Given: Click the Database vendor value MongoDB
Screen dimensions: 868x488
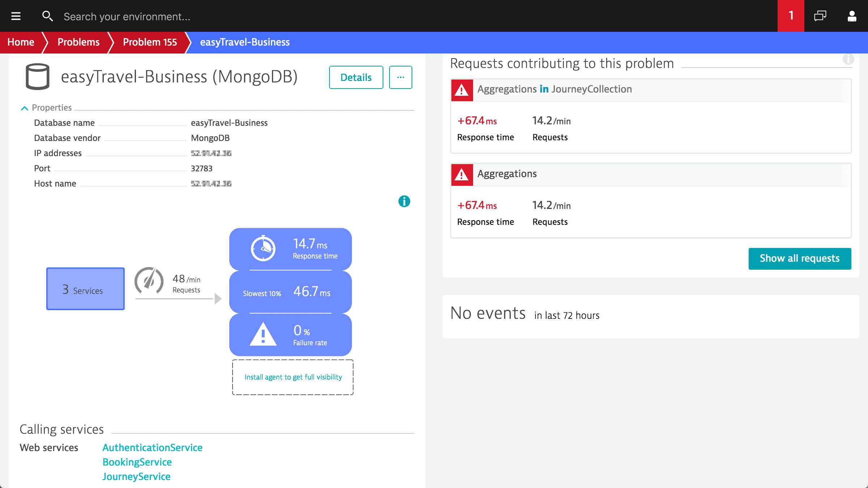Looking at the screenshot, I should click(210, 138).
